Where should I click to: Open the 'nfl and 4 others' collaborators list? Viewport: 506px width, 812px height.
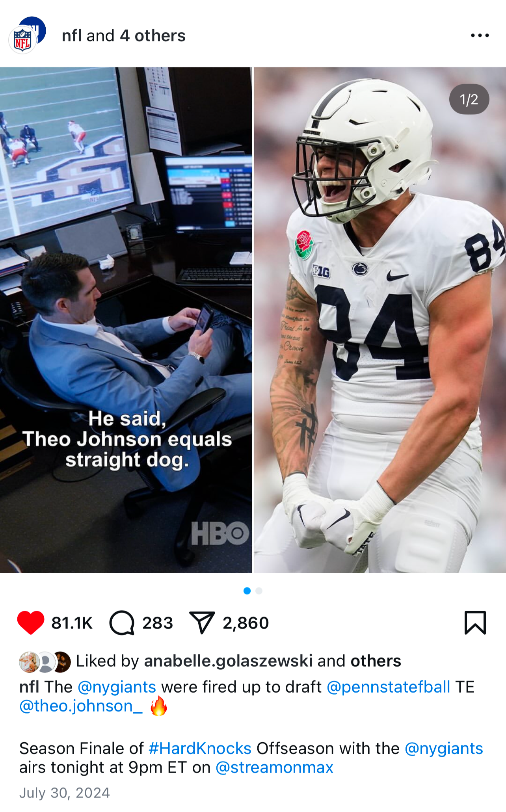[x=123, y=36]
